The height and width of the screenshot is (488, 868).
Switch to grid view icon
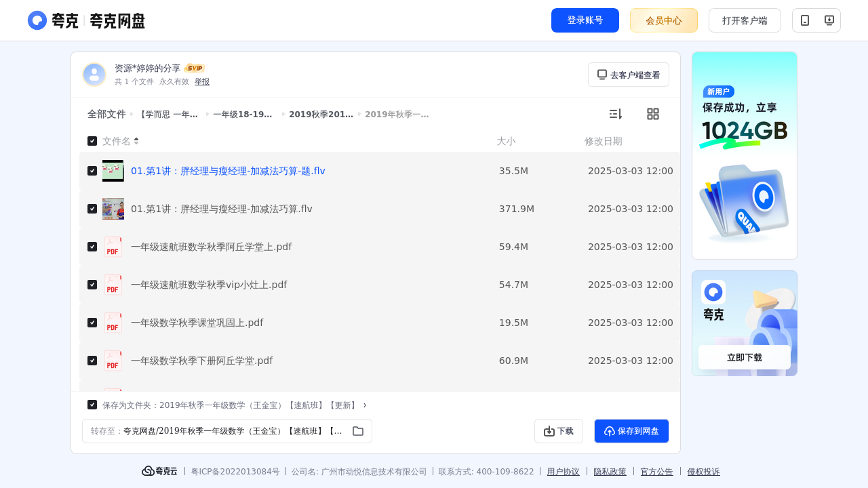point(653,114)
